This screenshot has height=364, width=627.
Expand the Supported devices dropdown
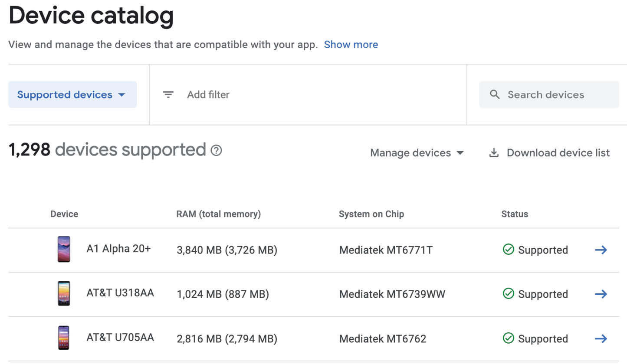72,94
